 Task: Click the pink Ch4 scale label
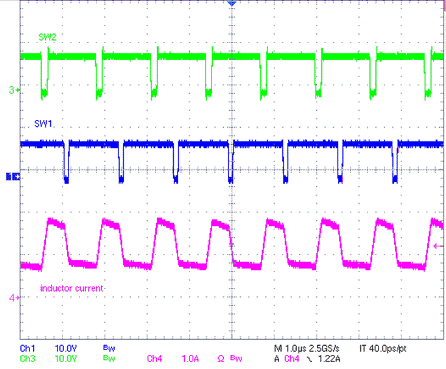pos(154,359)
